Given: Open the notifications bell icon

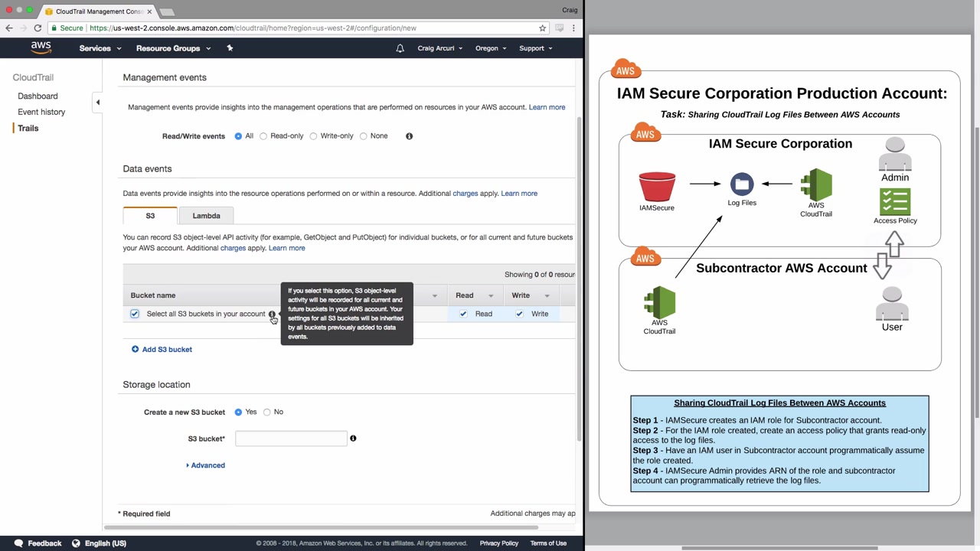Looking at the screenshot, I should coord(400,48).
